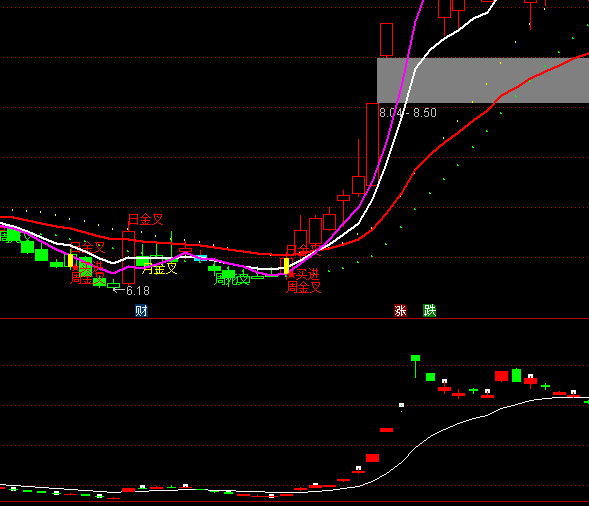Viewport: 589px width, 506px height.
Task: Click the 8.04- 8.50 gap range label
Action: tap(408, 113)
